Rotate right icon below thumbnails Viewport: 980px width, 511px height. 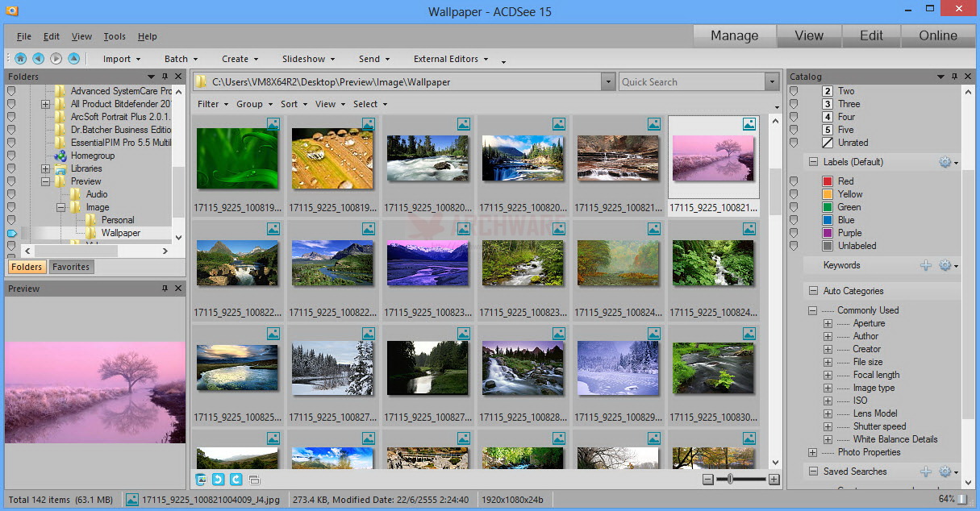pos(236,480)
